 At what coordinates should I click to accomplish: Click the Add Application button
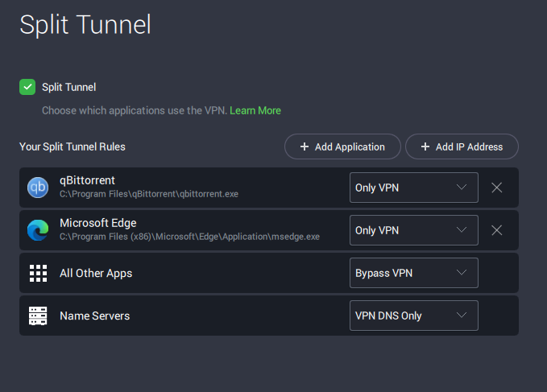[342, 146]
